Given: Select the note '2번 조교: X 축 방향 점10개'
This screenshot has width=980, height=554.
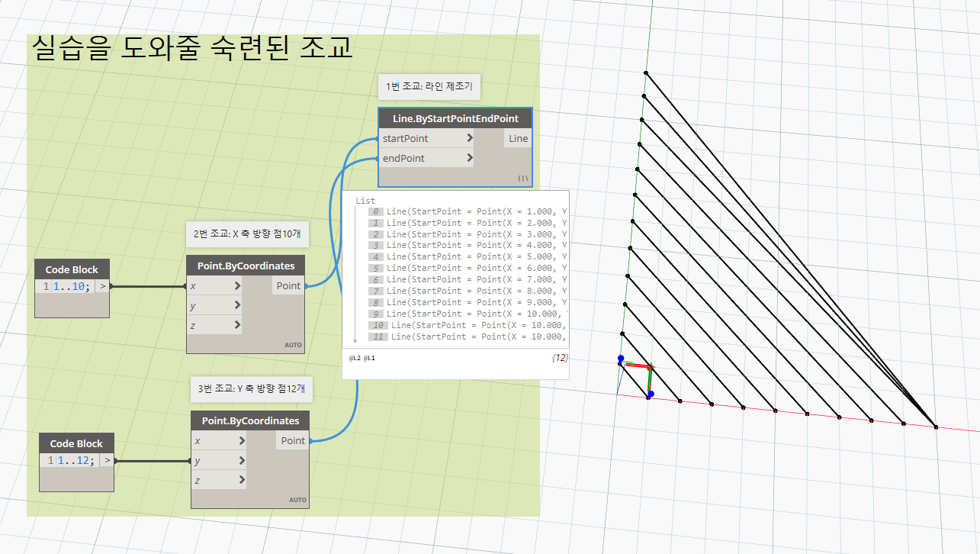Looking at the screenshot, I should (x=247, y=234).
